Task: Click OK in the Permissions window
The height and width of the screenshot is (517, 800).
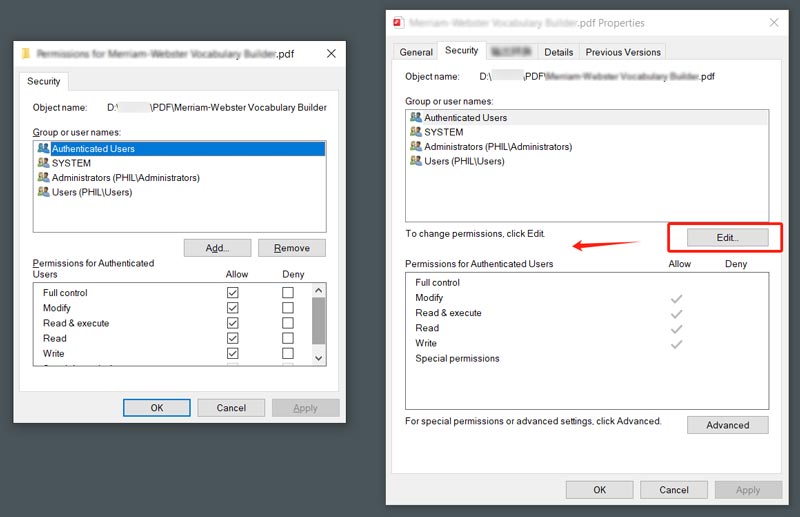Action: tap(157, 408)
